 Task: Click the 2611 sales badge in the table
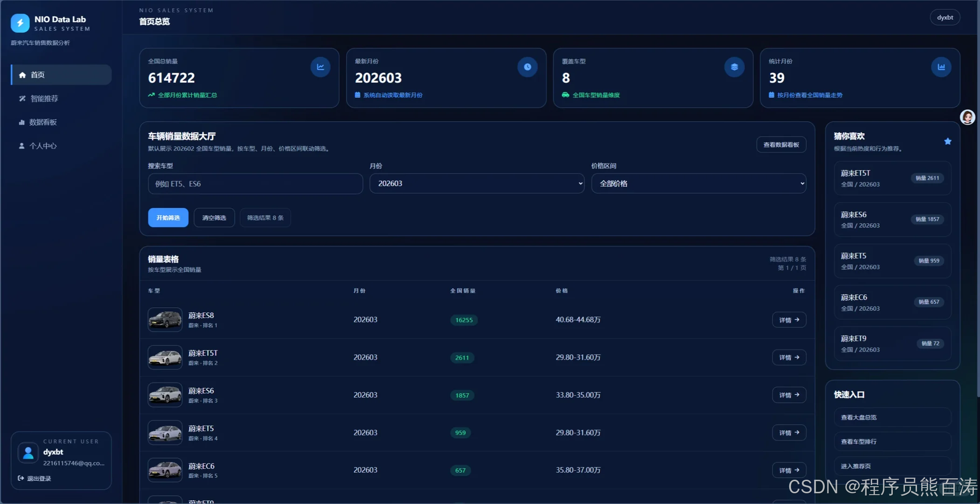click(x=462, y=357)
